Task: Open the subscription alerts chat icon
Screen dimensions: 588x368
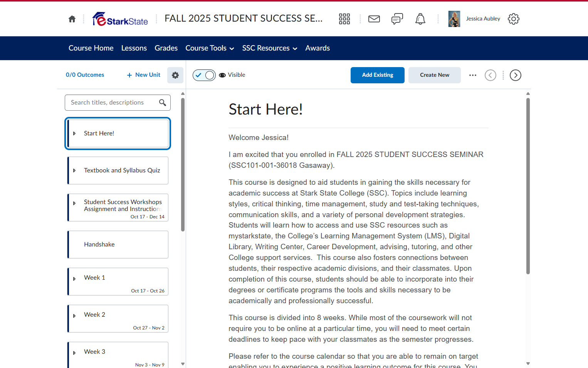Action: pyautogui.click(x=397, y=19)
